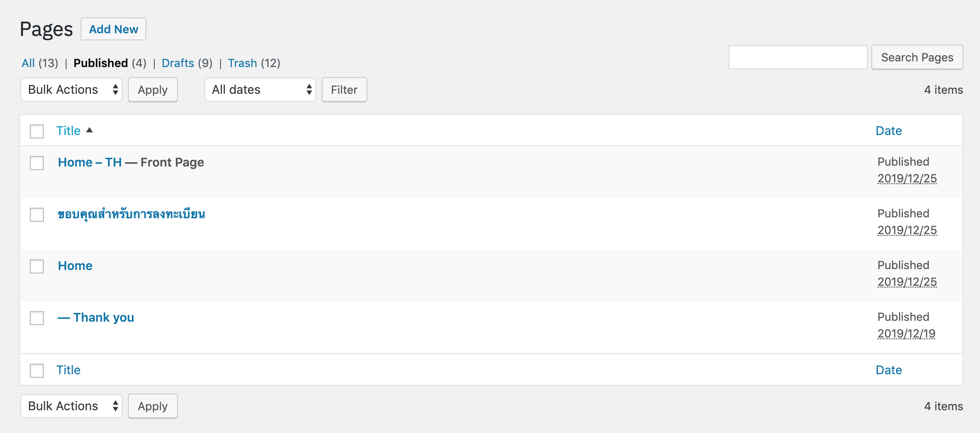Click the Filter button
Image resolution: width=980 pixels, height=433 pixels.
coord(344,90)
